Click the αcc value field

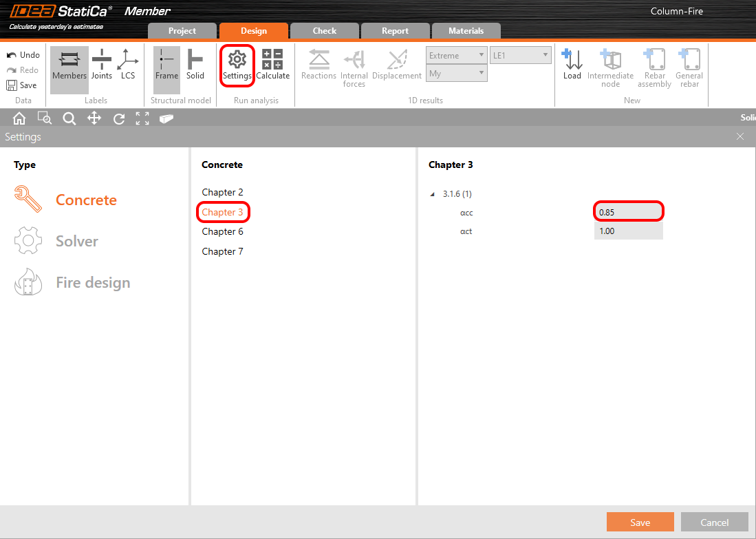coord(629,212)
